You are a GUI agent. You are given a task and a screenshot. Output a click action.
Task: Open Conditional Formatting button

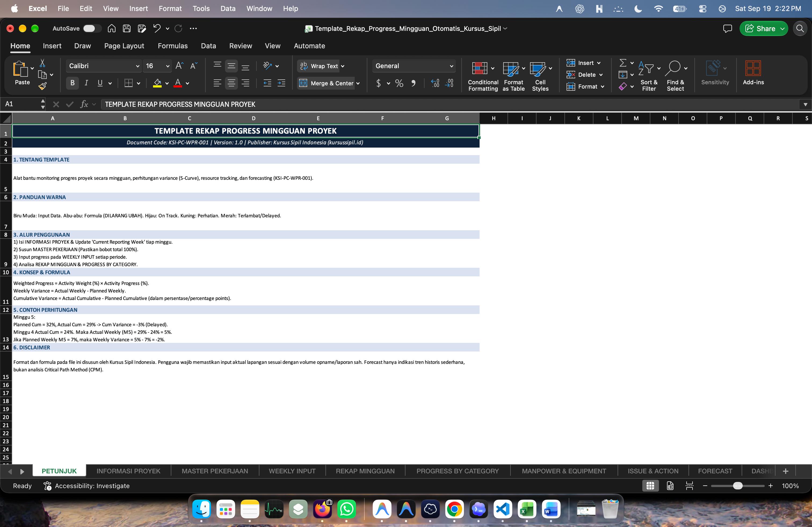[483, 76]
